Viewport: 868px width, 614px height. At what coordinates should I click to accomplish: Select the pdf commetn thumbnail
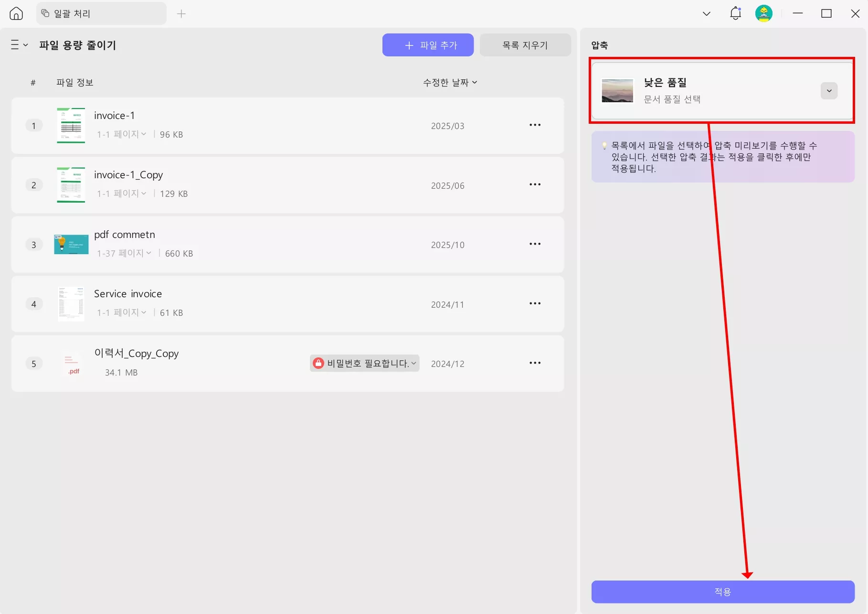pyautogui.click(x=71, y=244)
